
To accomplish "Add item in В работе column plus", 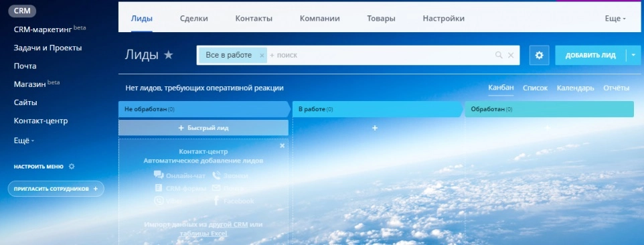I will pyautogui.click(x=375, y=128).
